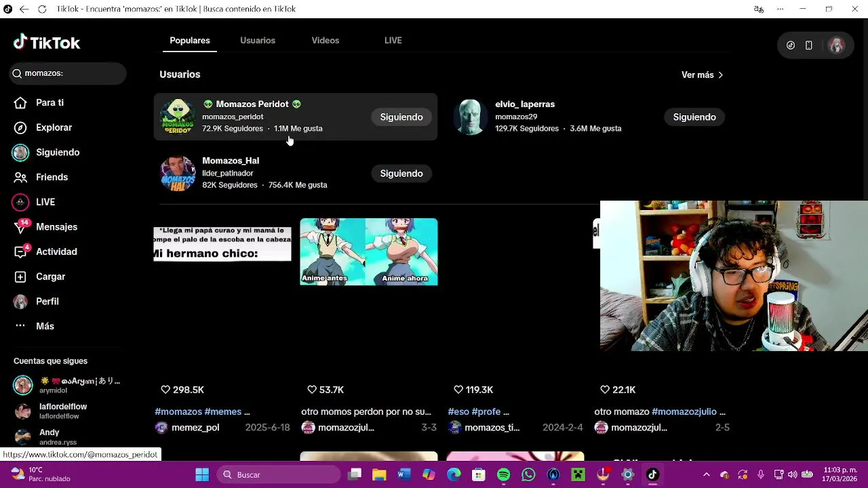Switch to the Usuarios tab
The image size is (868, 488).
pos(258,41)
